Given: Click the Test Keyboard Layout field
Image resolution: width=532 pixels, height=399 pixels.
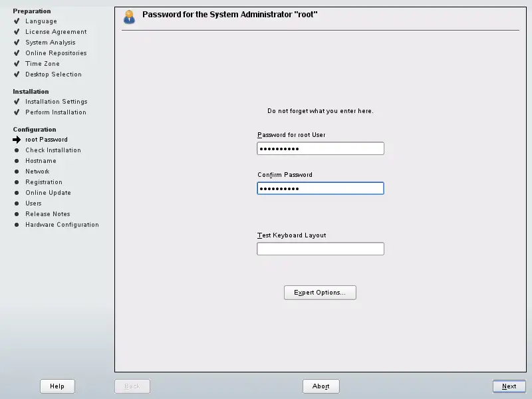Looking at the screenshot, I should point(321,249).
